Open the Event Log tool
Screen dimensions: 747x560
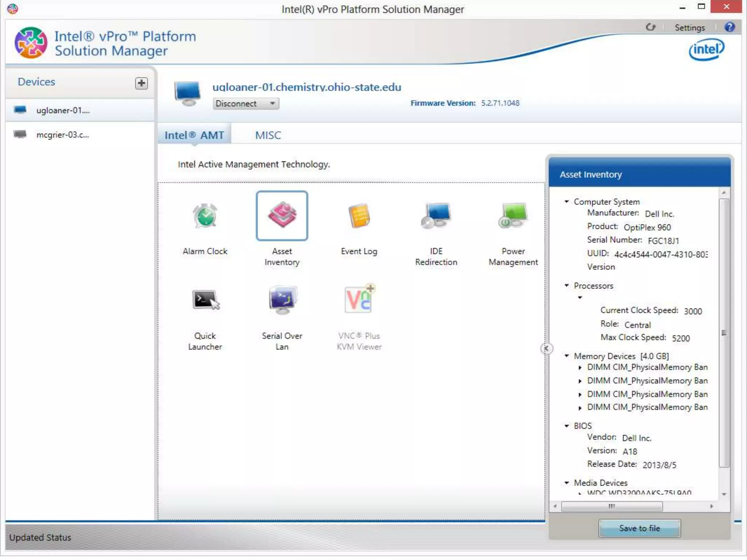359,216
